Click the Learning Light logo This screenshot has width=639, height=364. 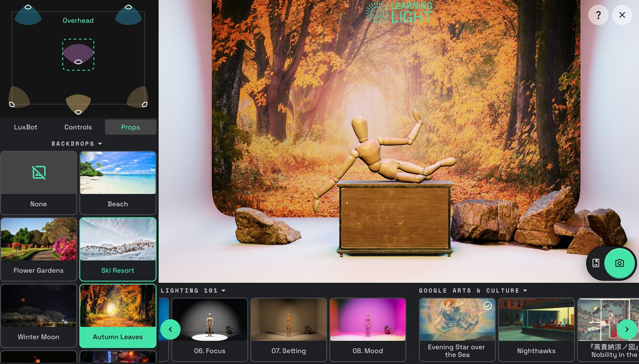[399, 12]
